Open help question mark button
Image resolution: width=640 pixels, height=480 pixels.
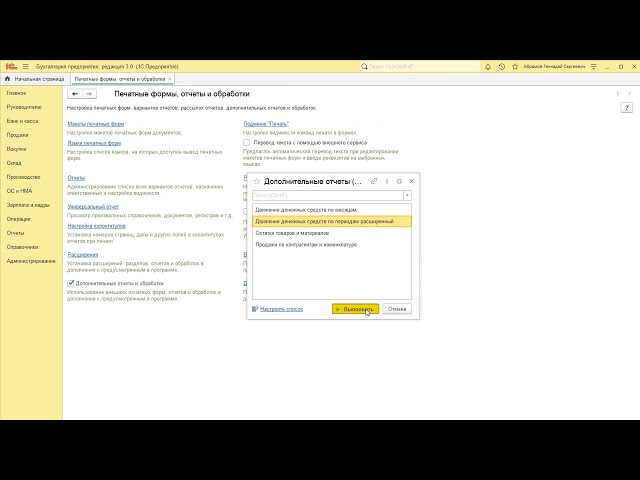click(627, 108)
